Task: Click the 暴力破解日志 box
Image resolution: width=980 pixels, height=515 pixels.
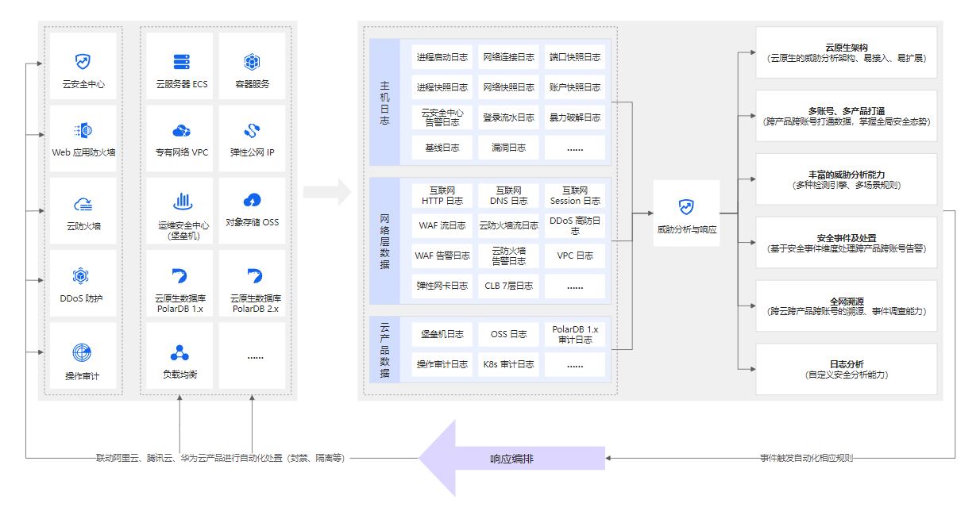Action: [x=575, y=117]
